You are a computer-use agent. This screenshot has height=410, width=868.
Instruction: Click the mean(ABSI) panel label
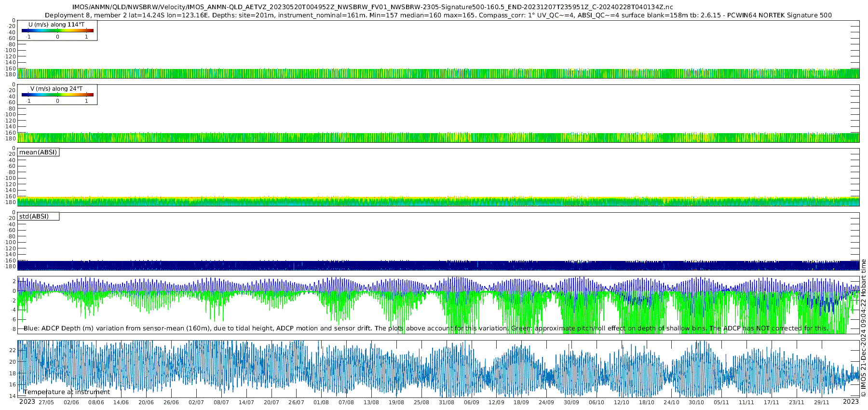pos(38,152)
